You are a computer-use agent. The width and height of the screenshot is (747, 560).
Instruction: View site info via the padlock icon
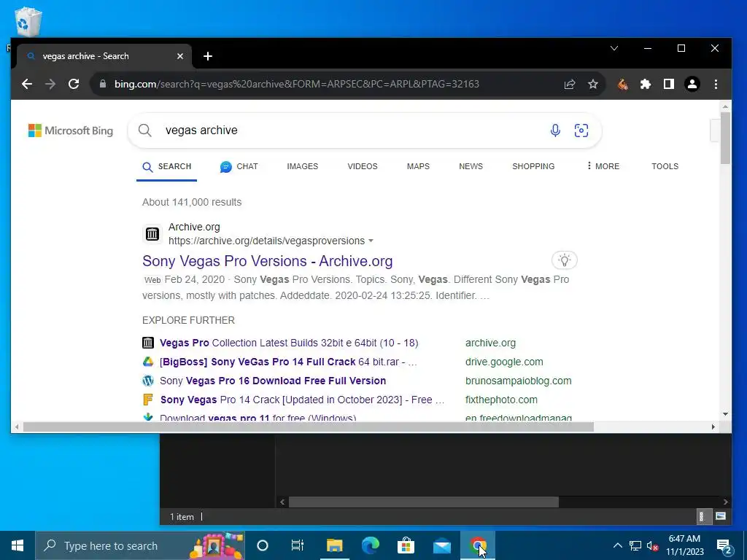102,85
